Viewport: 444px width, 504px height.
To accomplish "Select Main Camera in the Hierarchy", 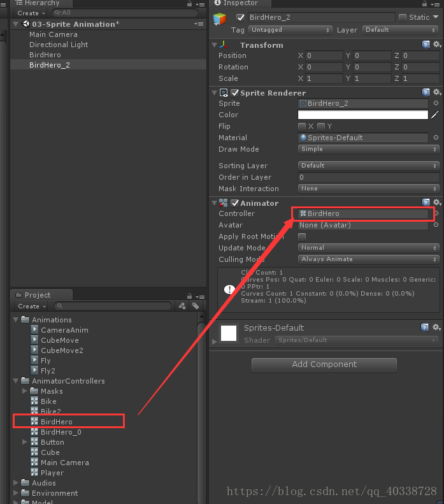I will point(54,34).
